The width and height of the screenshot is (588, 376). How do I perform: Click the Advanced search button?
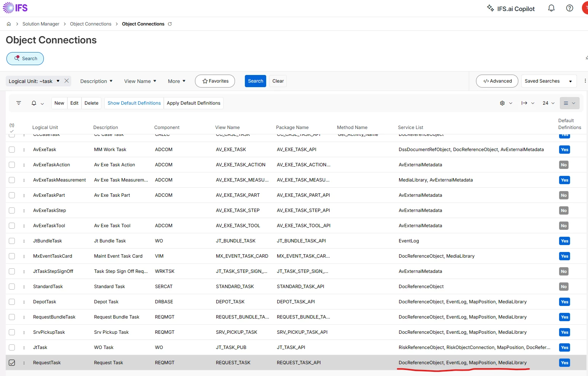click(x=497, y=81)
